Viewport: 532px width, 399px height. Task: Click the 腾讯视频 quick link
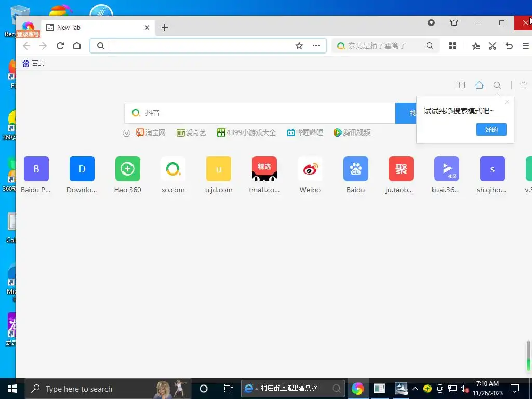coord(352,132)
